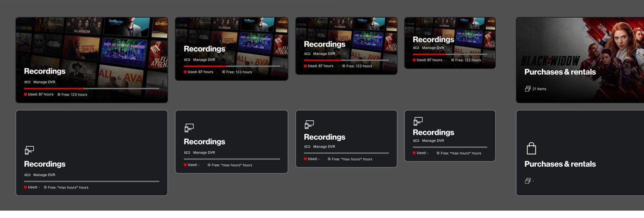Click the stacked items icon on the empty Purchases card
Image resolution: width=644 pixels, height=218 pixels.
click(x=528, y=181)
